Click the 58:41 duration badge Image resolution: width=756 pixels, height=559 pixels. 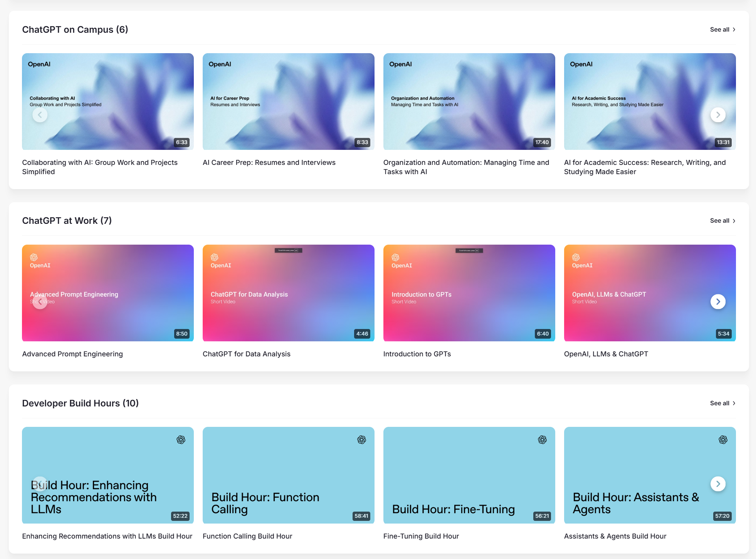tap(361, 516)
